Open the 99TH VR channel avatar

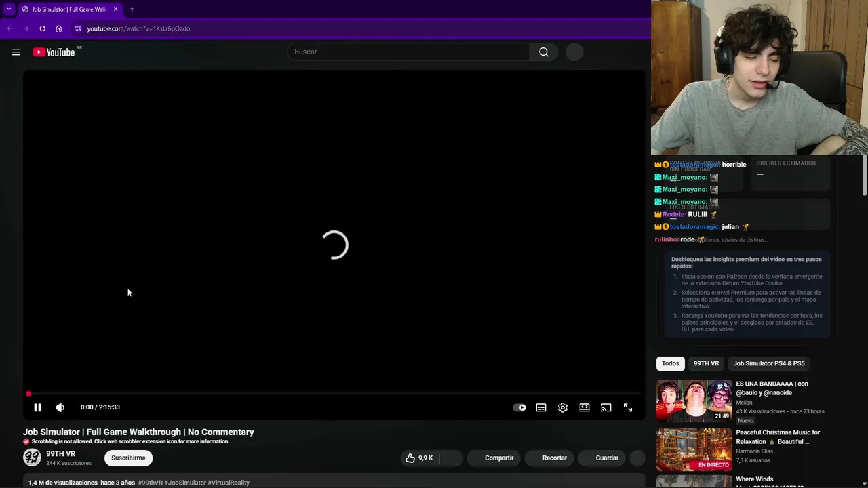pyautogui.click(x=32, y=457)
